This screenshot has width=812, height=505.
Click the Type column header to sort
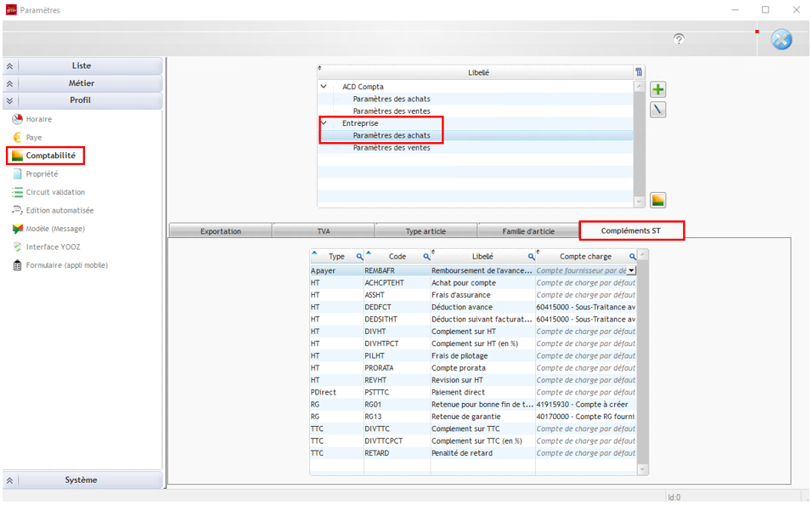pos(336,256)
